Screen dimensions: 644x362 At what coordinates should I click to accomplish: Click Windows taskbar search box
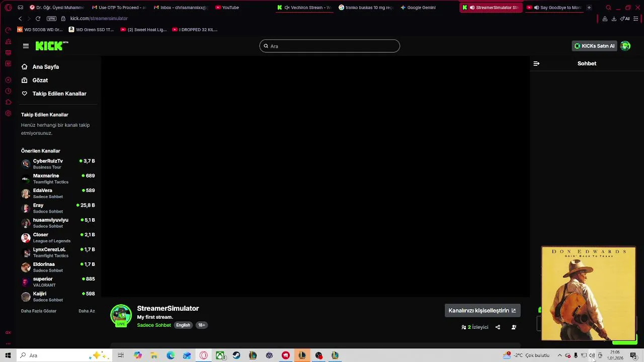65,355
